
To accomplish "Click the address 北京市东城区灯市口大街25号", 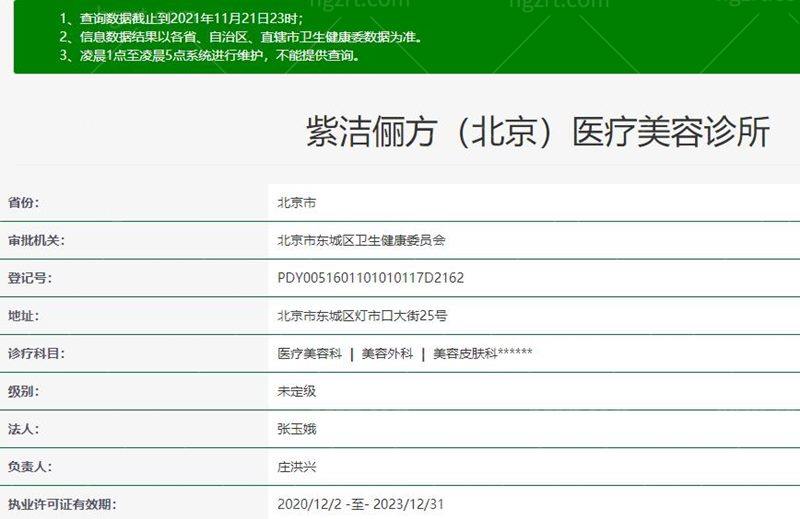I will (x=362, y=316).
